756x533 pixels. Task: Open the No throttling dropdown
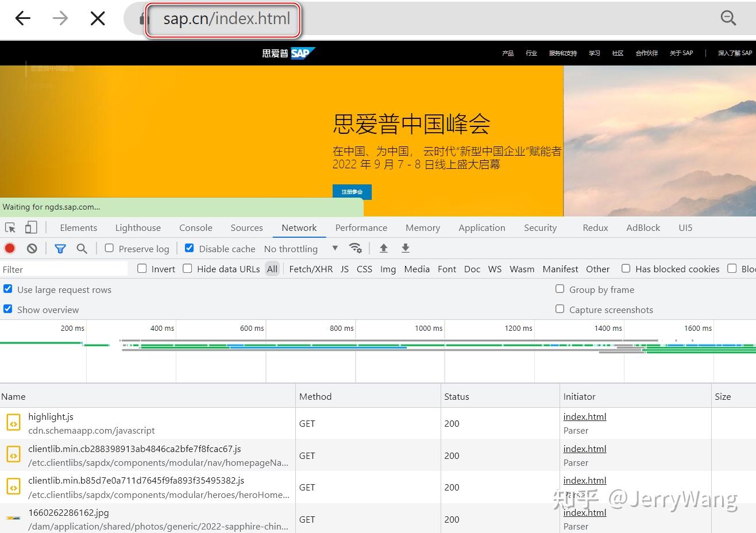[x=301, y=249]
